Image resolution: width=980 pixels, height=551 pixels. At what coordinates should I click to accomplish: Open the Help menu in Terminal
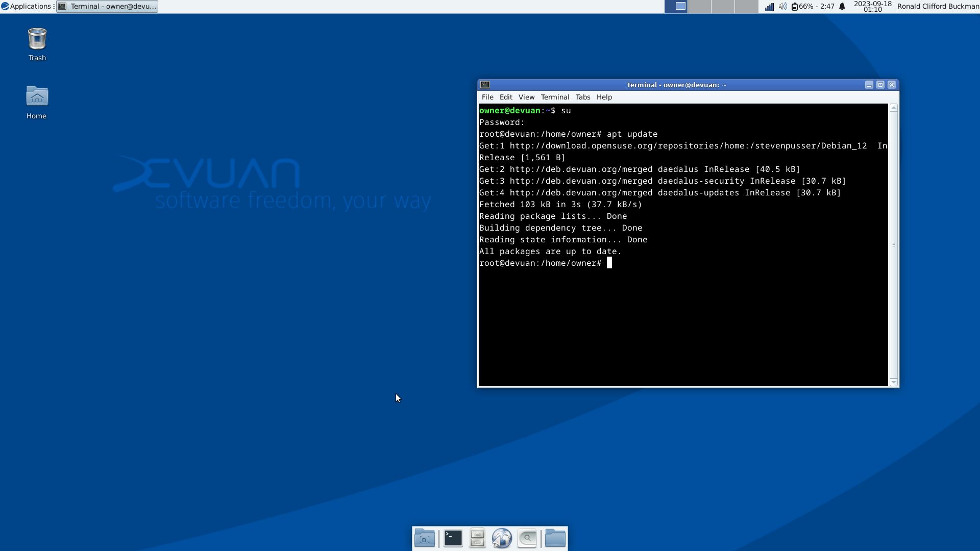click(604, 97)
